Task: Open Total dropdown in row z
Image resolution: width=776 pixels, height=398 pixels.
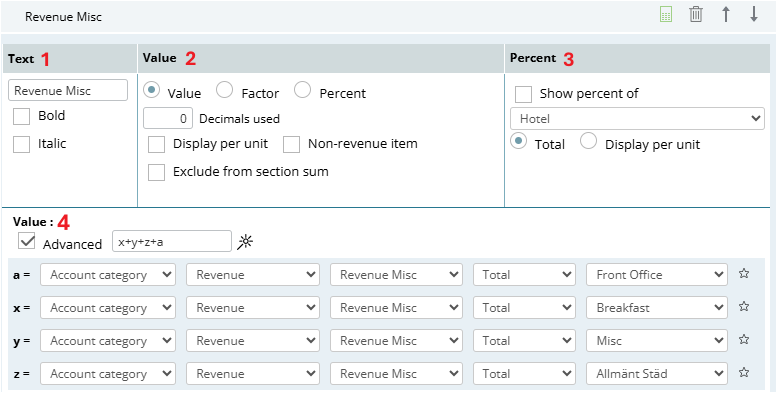Action: pyautogui.click(x=524, y=374)
